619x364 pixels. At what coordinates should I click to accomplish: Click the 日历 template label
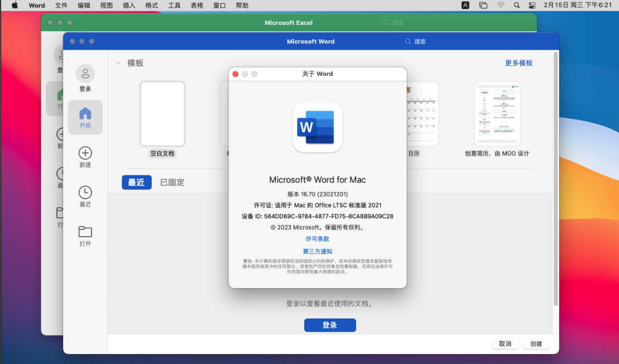click(x=414, y=154)
